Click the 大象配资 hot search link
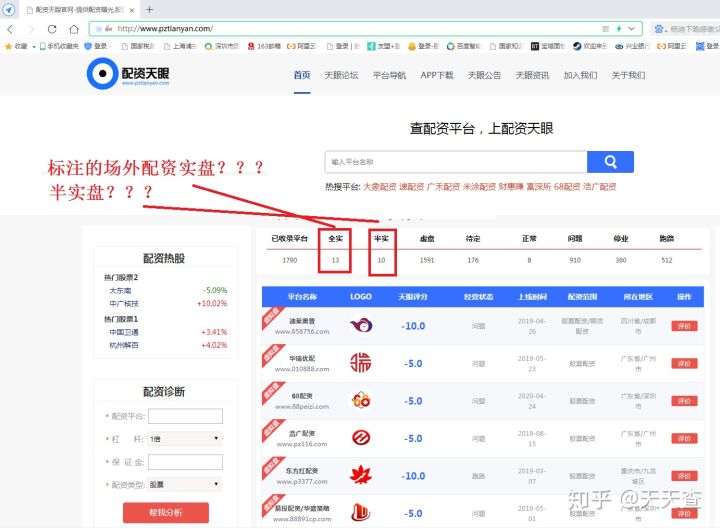This screenshot has height=529, width=720. 379,187
